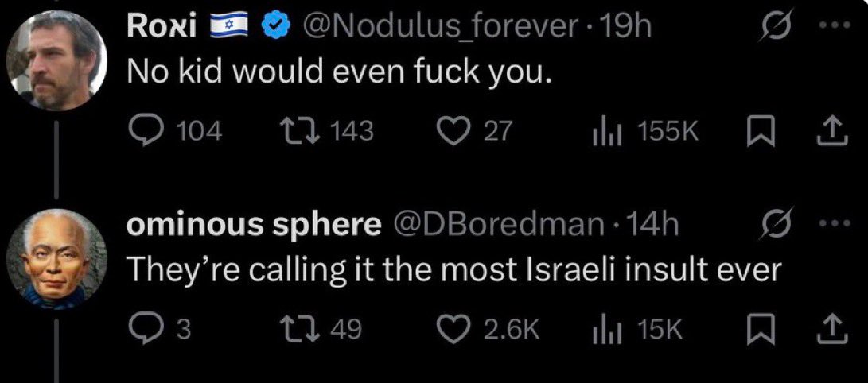868x383 pixels.
Task: Open Grok icon on Roxi's post
Action: pyautogui.click(x=777, y=29)
